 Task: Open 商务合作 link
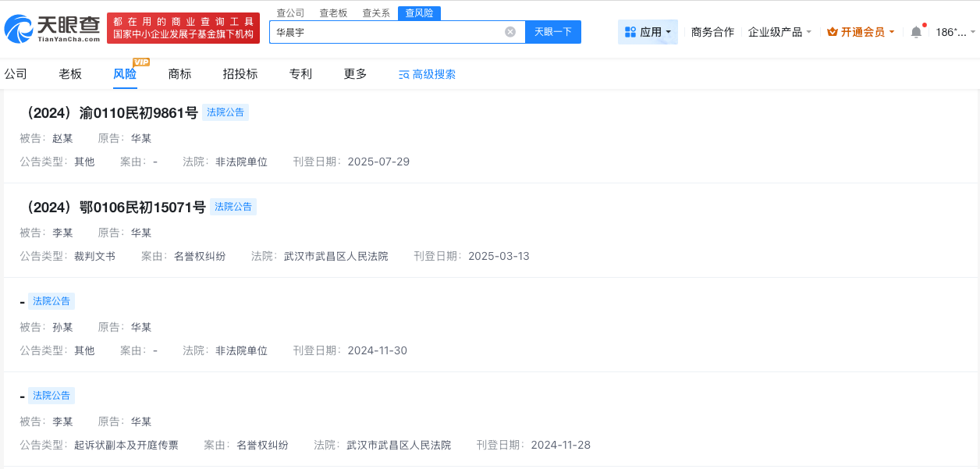[712, 32]
